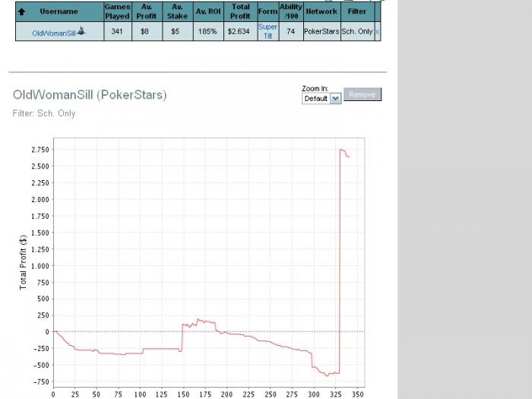Click the sort arrow beside Username header
The width and height of the screenshot is (532, 399).
pos(22,12)
